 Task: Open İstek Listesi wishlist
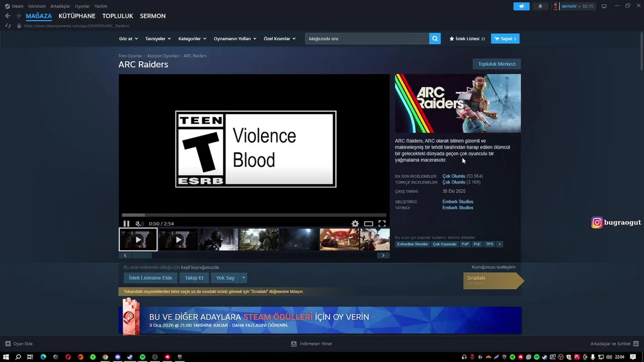coord(467,39)
